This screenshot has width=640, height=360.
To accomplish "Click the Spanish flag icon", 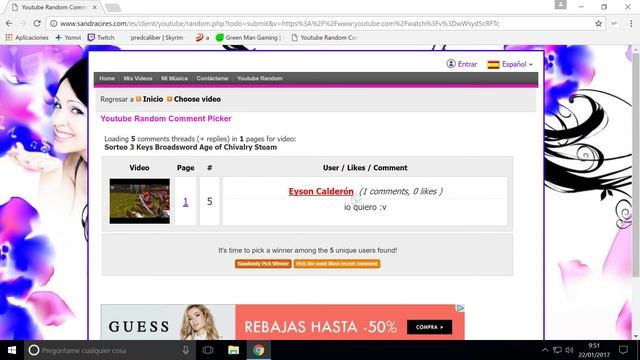I will click(493, 64).
